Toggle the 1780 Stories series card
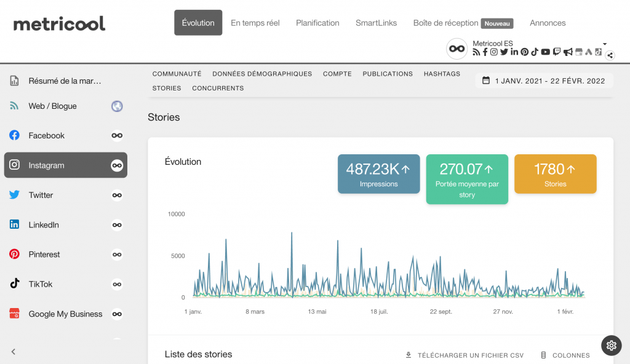The width and height of the screenshot is (630, 364). pyautogui.click(x=556, y=174)
